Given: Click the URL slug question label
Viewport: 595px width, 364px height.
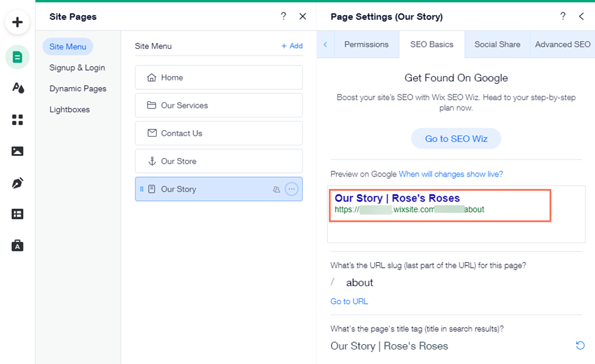Looking at the screenshot, I should click(428, 266).
